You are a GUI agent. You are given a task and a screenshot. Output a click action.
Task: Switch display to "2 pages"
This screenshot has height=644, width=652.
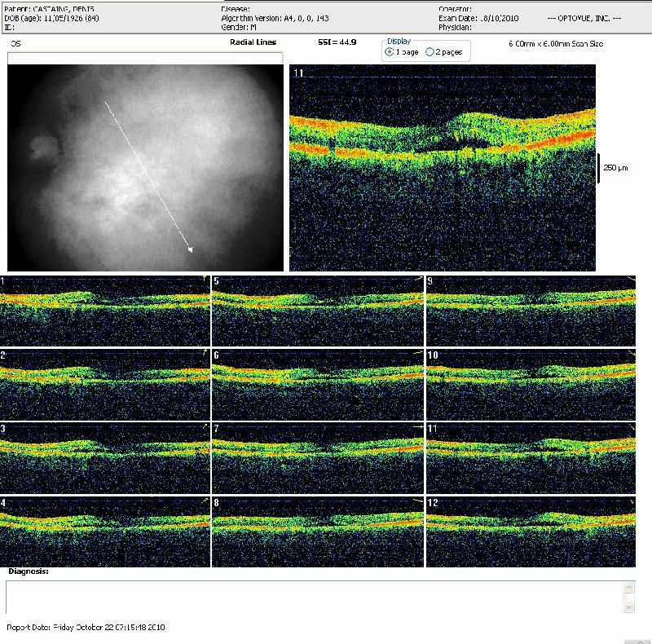click(430, 51)
